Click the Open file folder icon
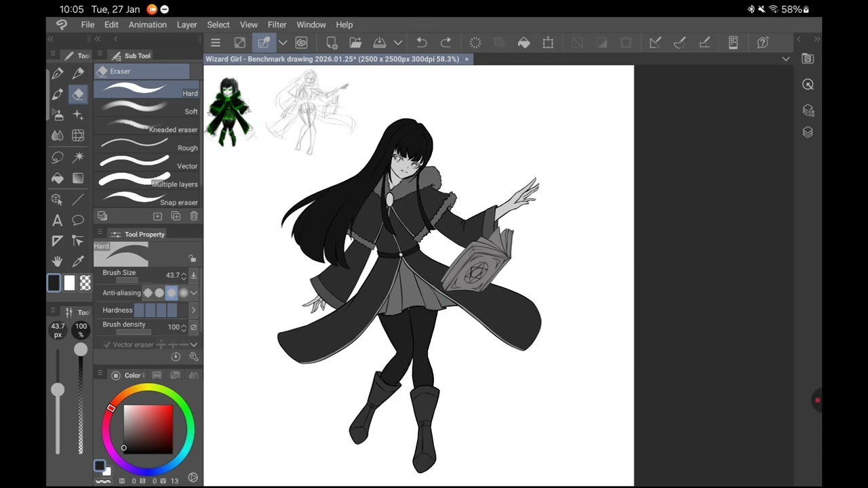Screen dimensions: 868x488 click(x=355, y=43)
